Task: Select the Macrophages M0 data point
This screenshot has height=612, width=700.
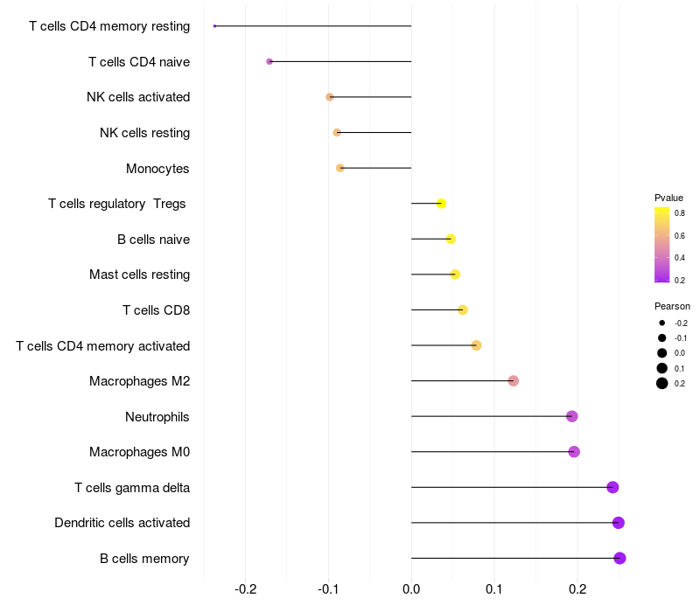Action: click(574, 452)
